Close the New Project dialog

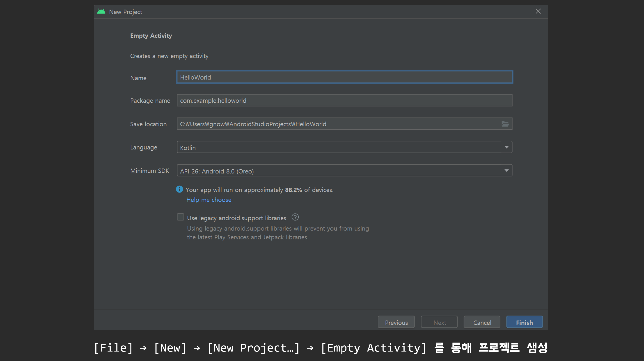pyautogui.click(x=538, y=11)
